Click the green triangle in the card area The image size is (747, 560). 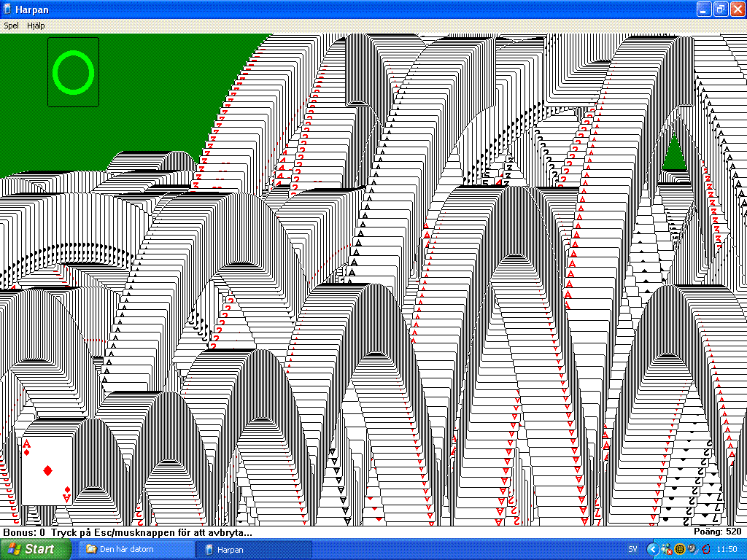click(674, 153)
